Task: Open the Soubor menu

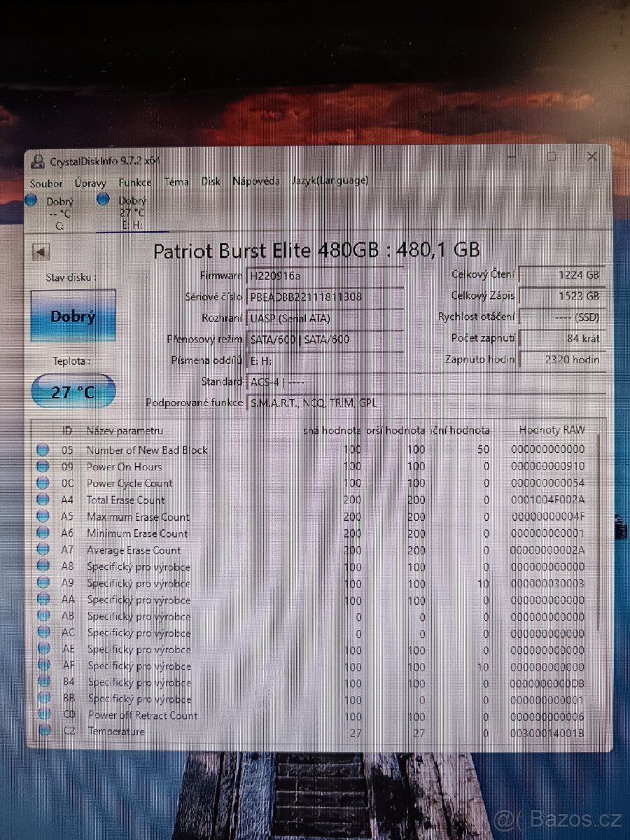Action: pos(48,182)
